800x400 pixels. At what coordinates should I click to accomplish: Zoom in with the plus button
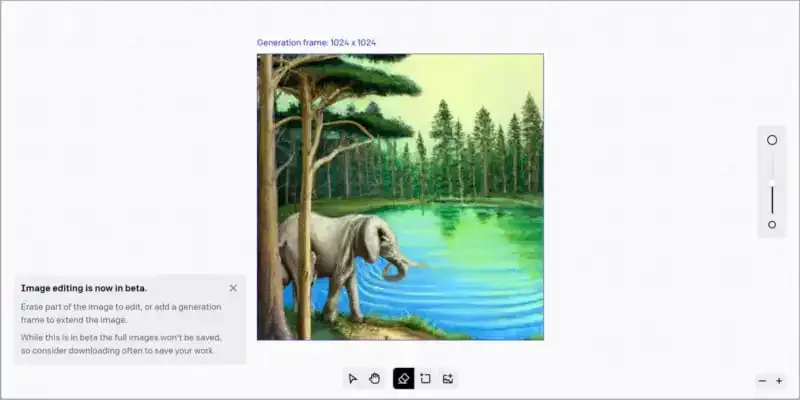[779, 381]
